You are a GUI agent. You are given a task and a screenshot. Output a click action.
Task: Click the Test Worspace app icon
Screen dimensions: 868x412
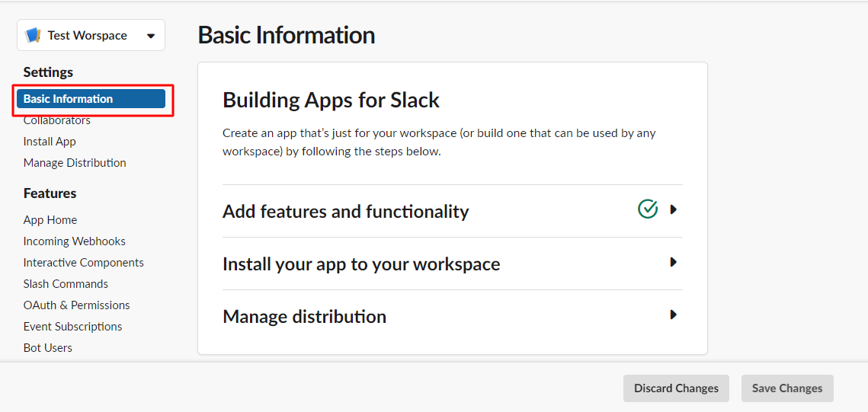click(x=33, y=36)
